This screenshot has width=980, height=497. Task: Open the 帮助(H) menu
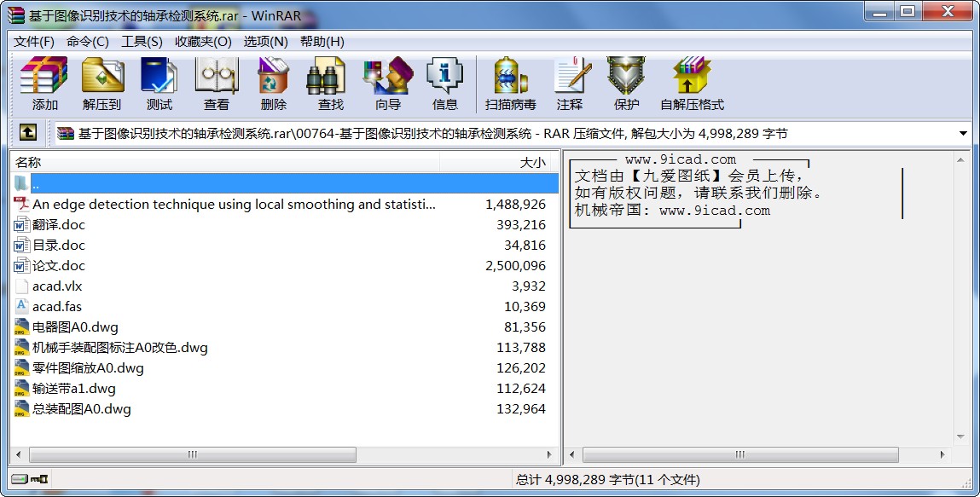[322, 41]
